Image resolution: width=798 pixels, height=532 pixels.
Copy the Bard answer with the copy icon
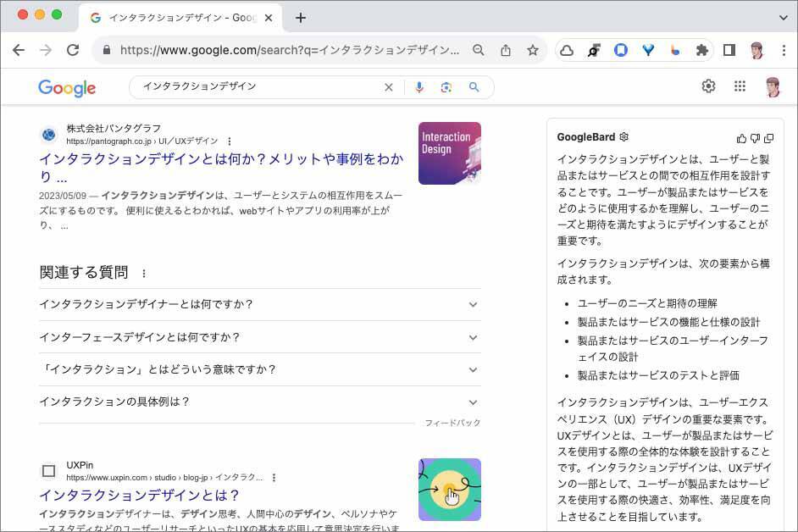coord(769,138)
